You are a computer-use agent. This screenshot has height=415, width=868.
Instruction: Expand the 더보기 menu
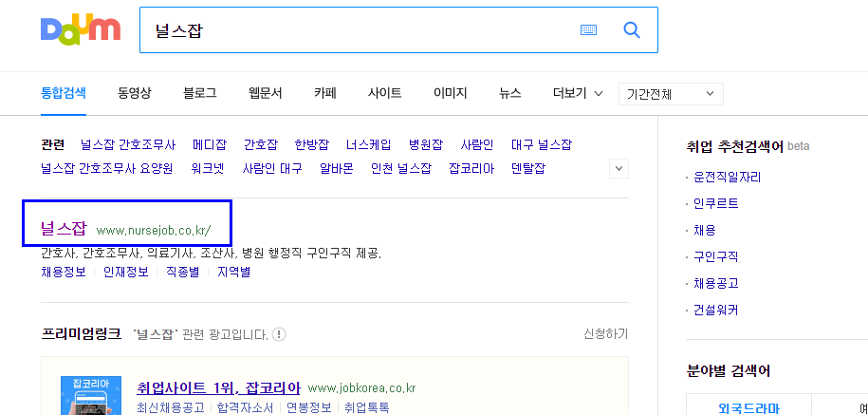[x=578, y=94]
